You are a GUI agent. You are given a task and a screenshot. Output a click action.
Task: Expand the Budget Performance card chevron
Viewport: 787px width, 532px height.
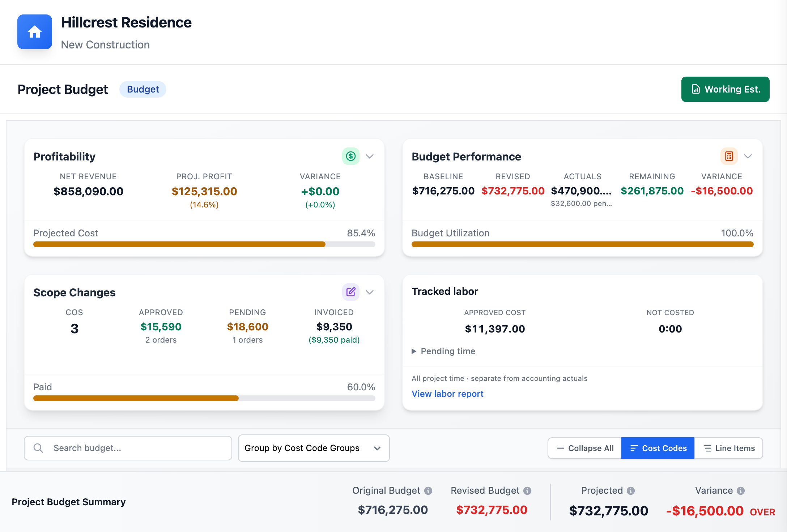[x=748, y=156]
